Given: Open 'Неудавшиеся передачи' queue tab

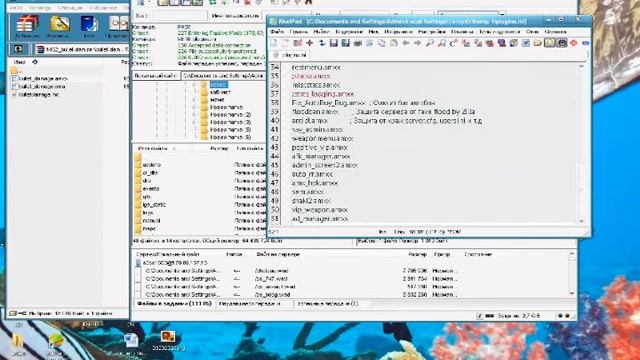Looking at the screenshot, I should (249, 304).
